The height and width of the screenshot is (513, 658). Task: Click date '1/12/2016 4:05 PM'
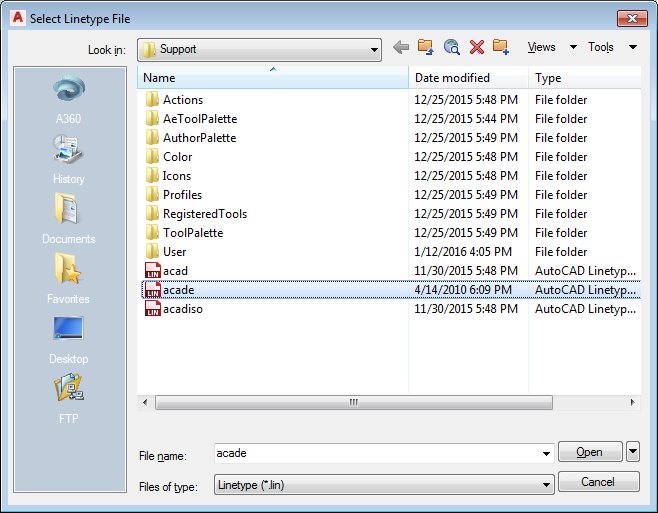(463, 251)
